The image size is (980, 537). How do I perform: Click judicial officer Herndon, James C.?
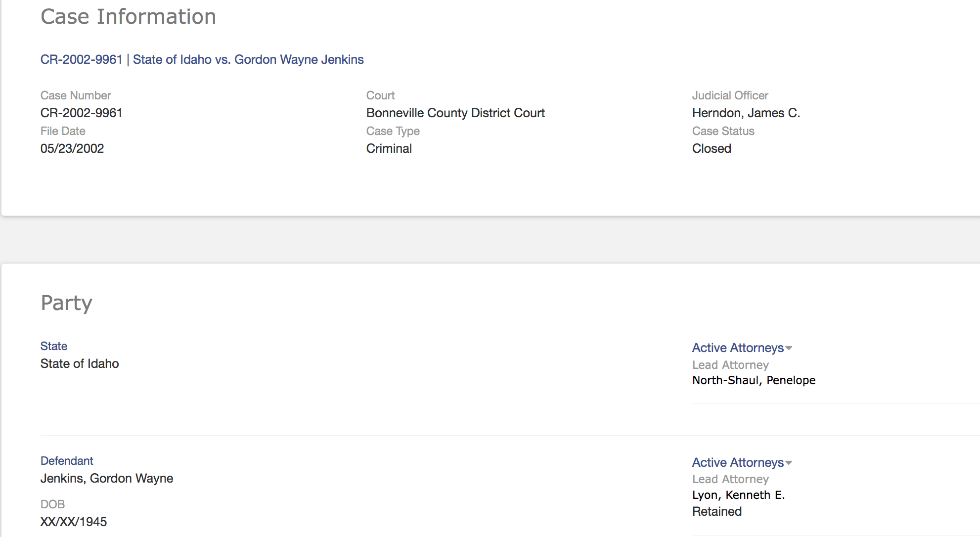click(x=746, y=113)
